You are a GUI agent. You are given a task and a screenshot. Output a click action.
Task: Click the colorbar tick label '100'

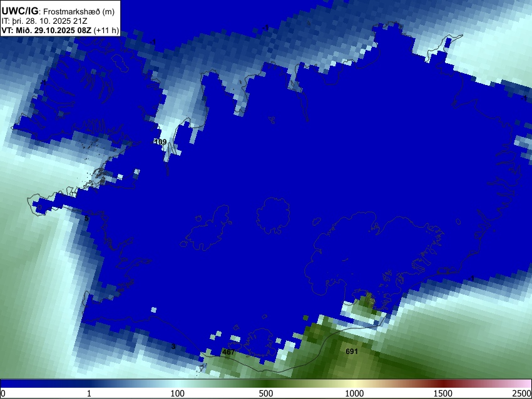click(x=177, y=393)
